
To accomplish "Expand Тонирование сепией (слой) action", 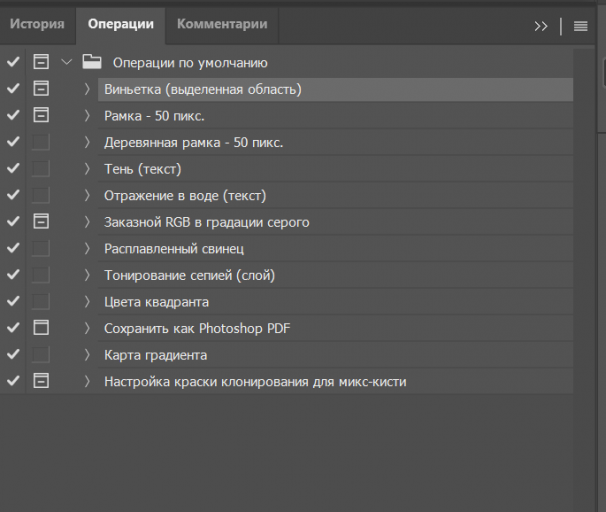I will pos(87,275).
